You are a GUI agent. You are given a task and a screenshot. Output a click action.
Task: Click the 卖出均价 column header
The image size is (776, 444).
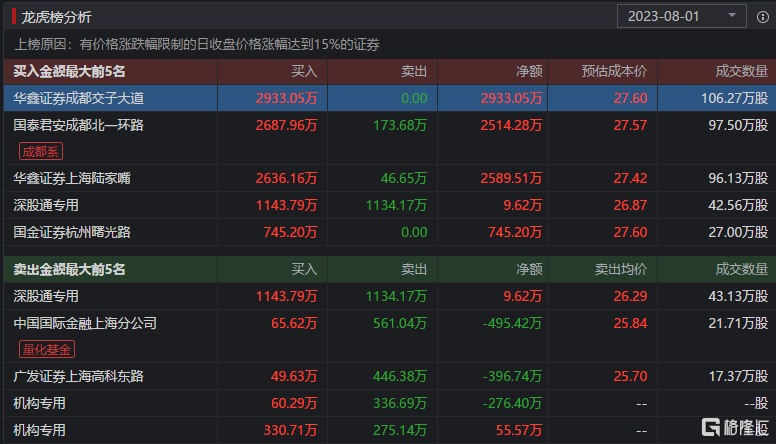621,269
